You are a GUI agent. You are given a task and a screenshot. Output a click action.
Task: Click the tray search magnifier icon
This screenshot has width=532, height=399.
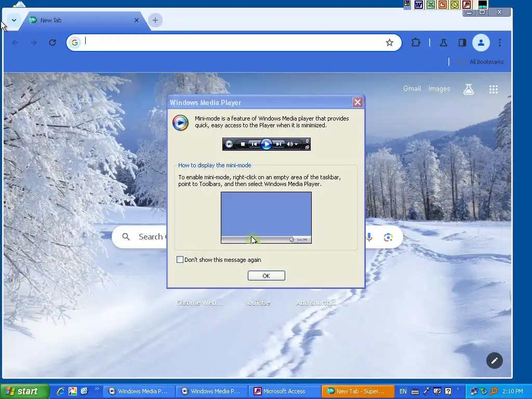(494, 391)
